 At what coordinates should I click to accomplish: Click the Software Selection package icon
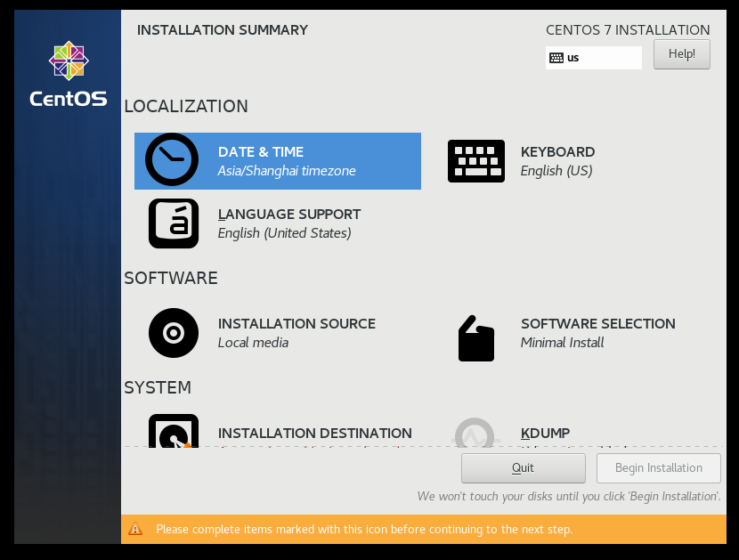[476, 338]
